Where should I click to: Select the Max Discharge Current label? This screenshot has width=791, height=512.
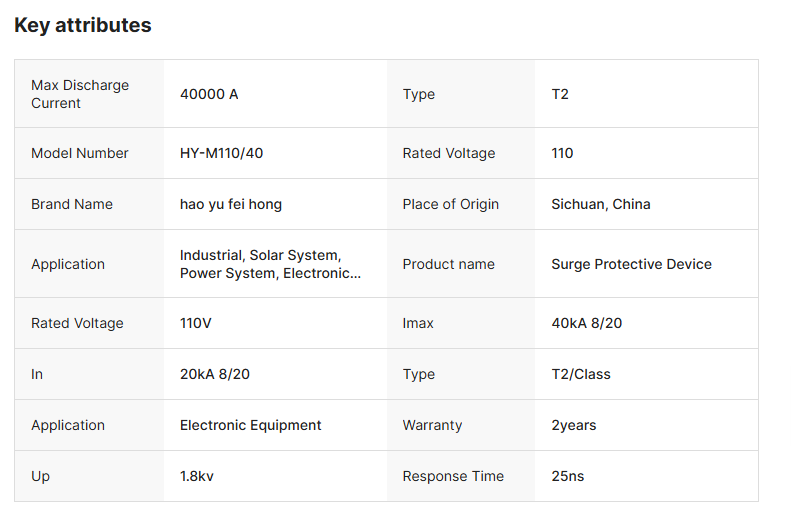(80, 94)
